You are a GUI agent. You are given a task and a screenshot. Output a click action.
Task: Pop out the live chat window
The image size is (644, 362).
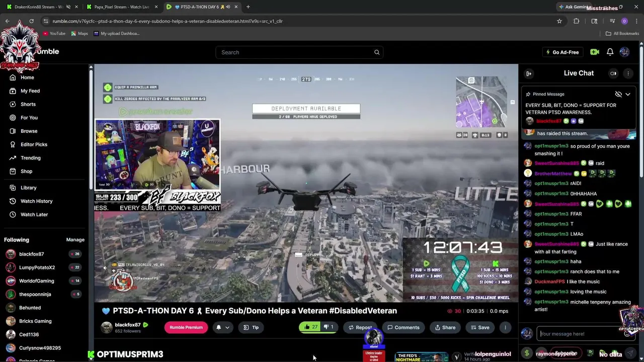613,73
